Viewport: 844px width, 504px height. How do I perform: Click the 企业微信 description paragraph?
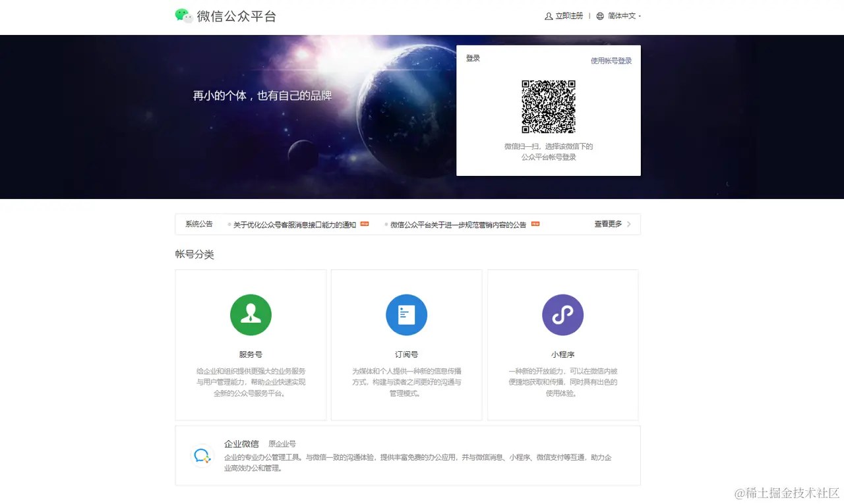418,462
